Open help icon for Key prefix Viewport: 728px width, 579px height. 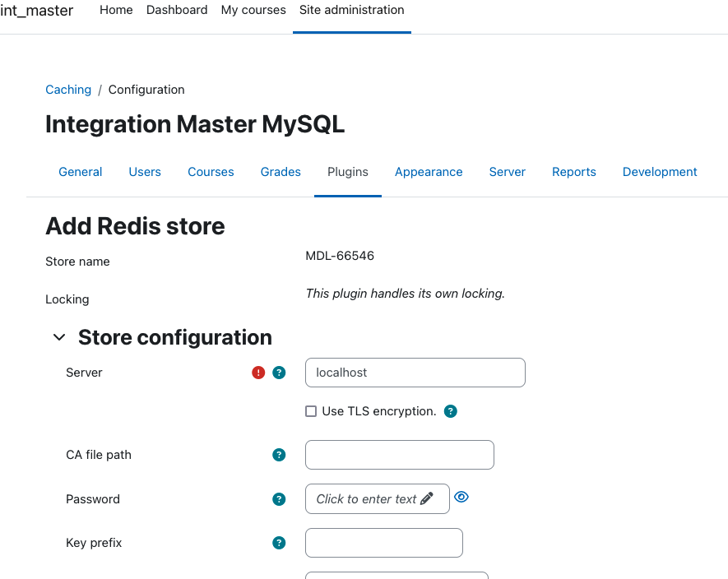pos(279,543)
